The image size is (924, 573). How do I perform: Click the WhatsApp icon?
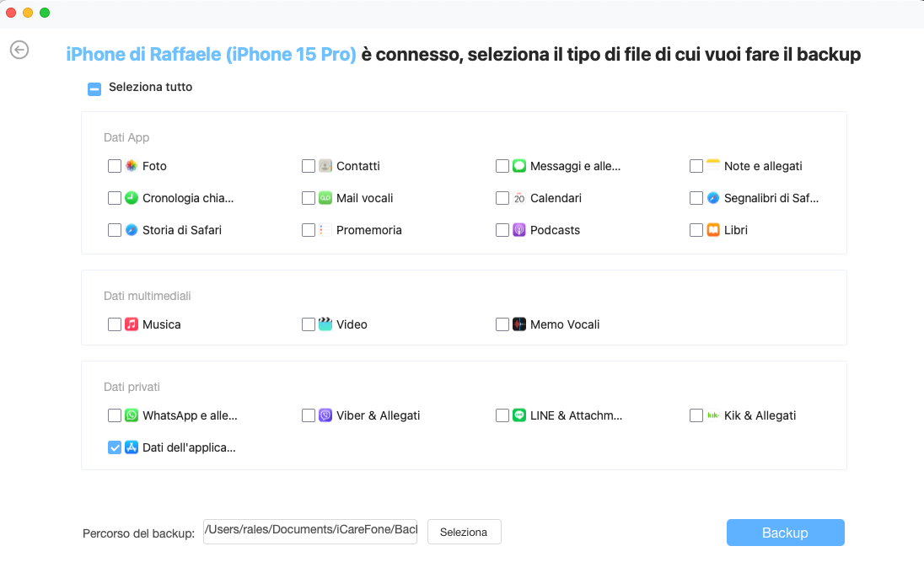(x=132, y=415)
